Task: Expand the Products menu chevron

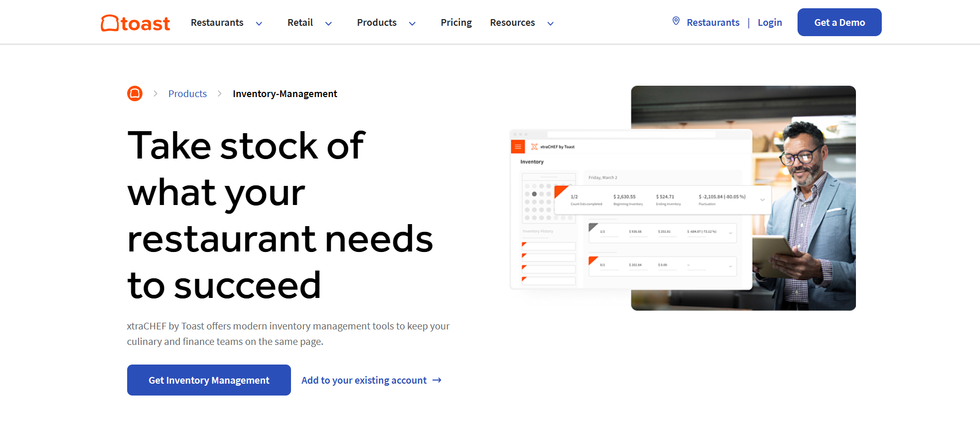Action: coord(412,23)
